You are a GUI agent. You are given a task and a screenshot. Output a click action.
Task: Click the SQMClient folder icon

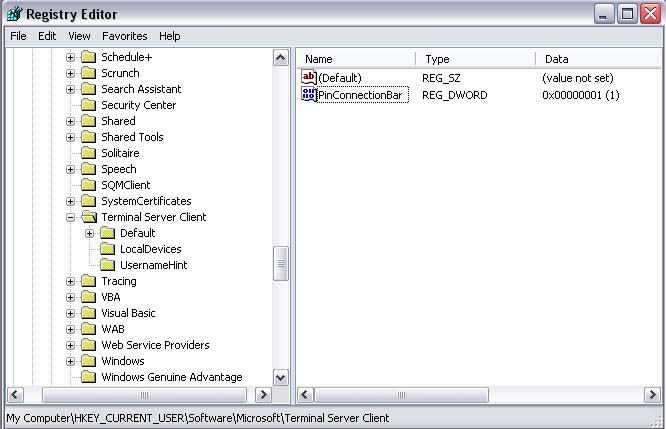pos(88,185)
